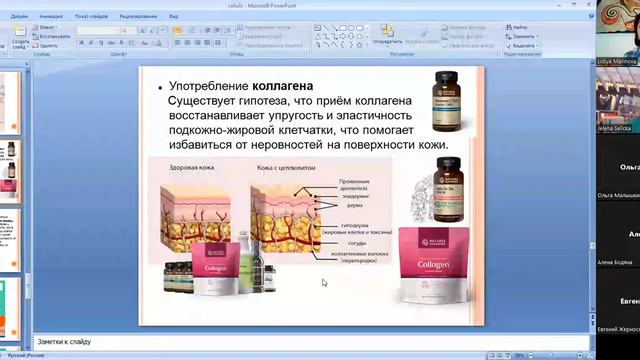Open the font color swatch
The width and height of the screenshot is (640, 360).
coord(159,43)
